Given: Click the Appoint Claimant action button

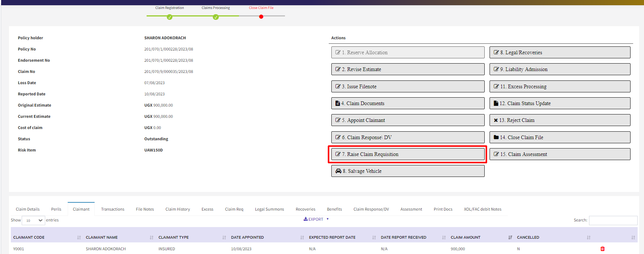Looking at the screenshot, I should pos(408,120).
